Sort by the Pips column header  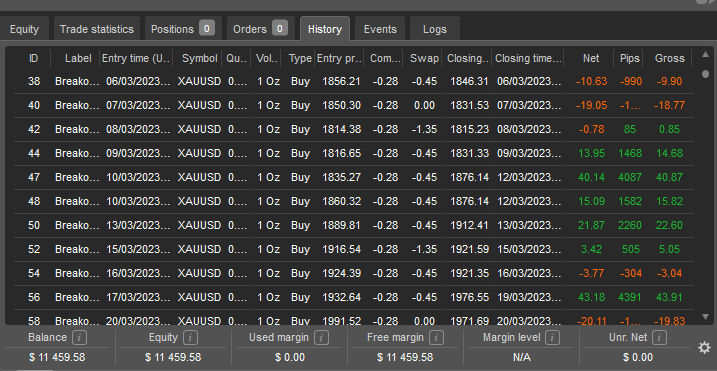(630, 58)
